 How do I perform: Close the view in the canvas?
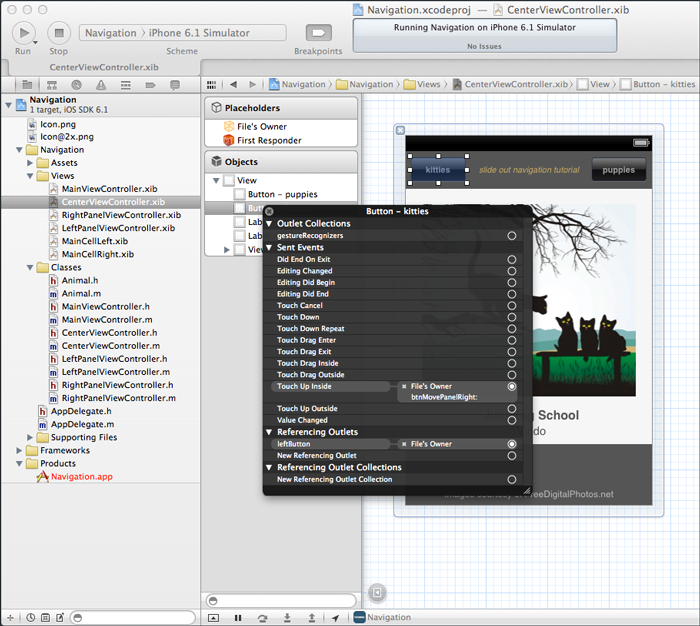pyautogui.click(x=400, y=130)
